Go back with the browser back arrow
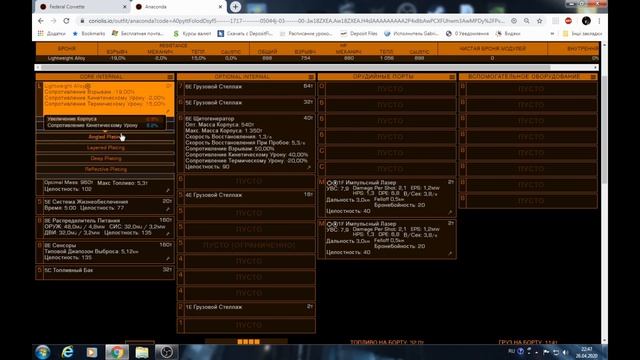The height and width of the screenshot is (360, 640). point(40,20)
